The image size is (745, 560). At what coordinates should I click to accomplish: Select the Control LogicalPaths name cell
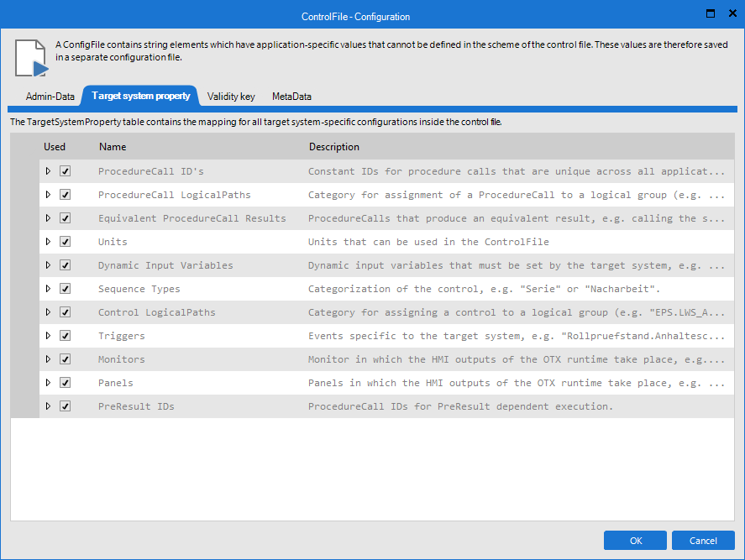[156, 312]
